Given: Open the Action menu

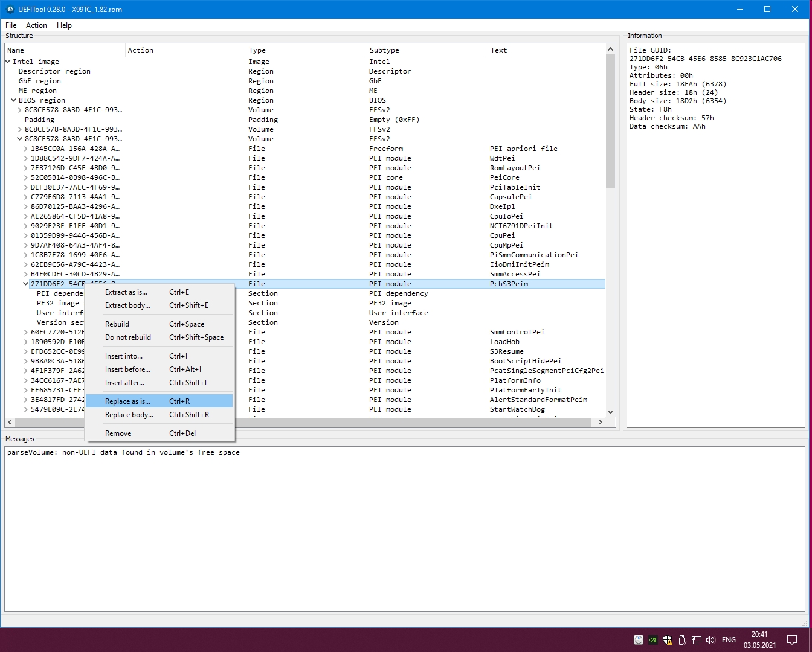Looking at the screenshot, I should [36, 25].
